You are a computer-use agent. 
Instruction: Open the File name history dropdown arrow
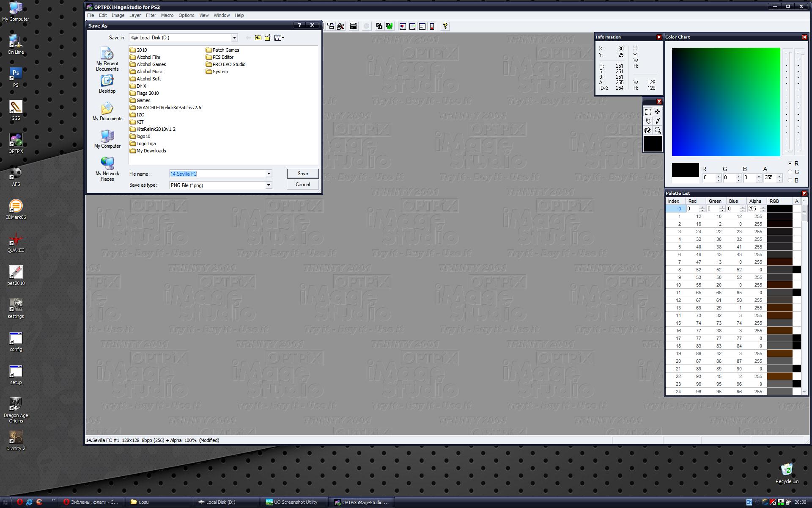point(269,174)
